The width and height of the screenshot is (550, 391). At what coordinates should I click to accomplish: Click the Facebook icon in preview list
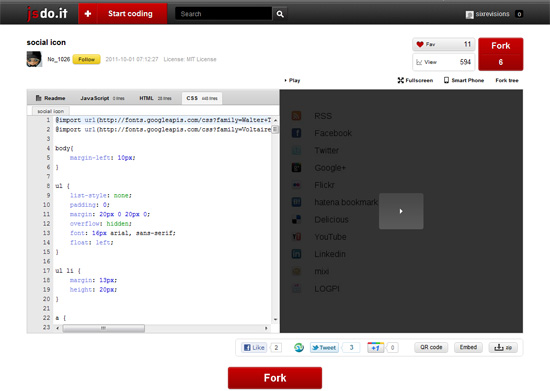pos(296,133)
